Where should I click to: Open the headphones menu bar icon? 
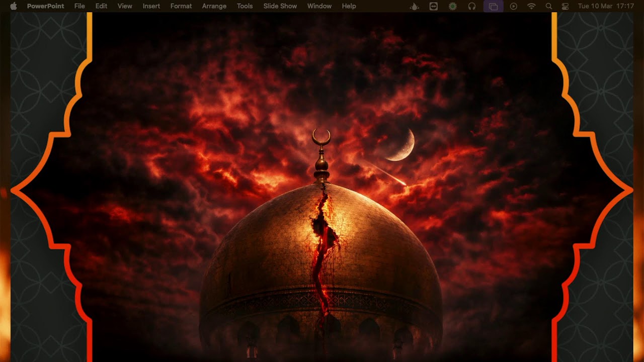pyautogui.click(x=472, y=6)
